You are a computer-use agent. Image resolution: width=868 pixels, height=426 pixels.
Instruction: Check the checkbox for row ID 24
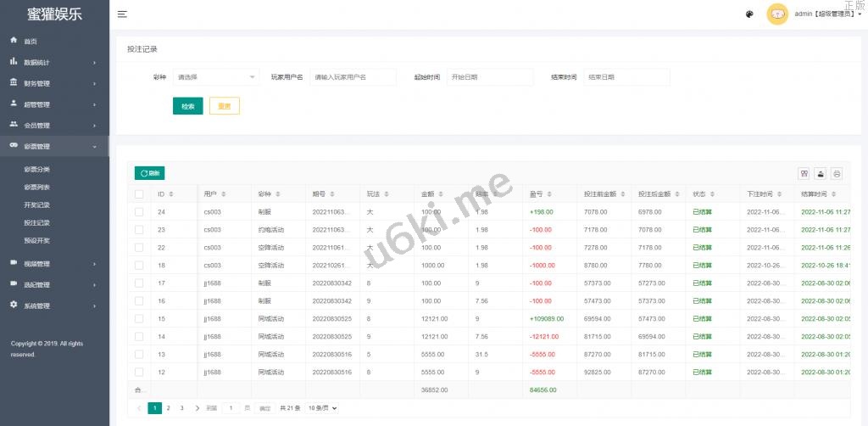[x=139, y=212]
